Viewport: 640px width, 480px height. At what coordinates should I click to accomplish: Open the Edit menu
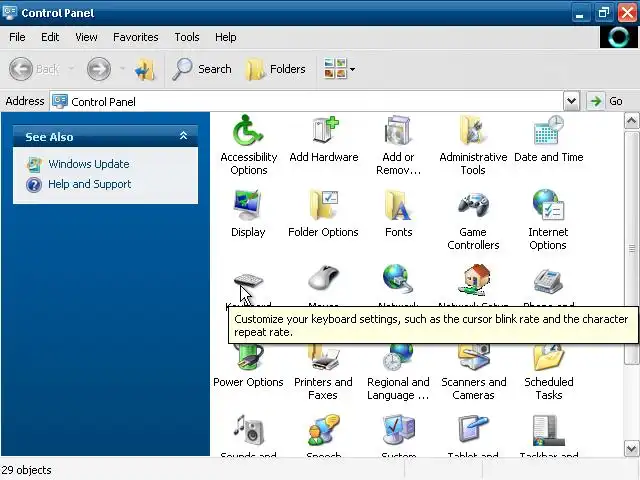coord(50,37)
